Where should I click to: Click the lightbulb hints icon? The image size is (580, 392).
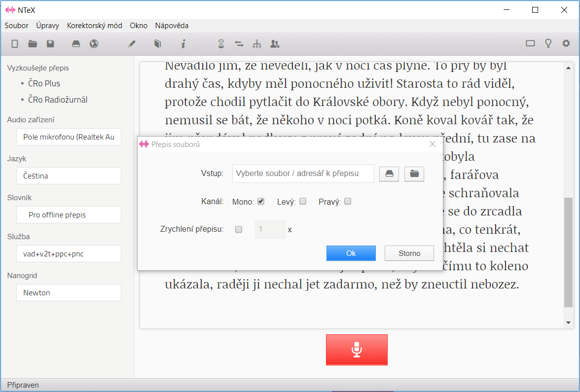548,43
